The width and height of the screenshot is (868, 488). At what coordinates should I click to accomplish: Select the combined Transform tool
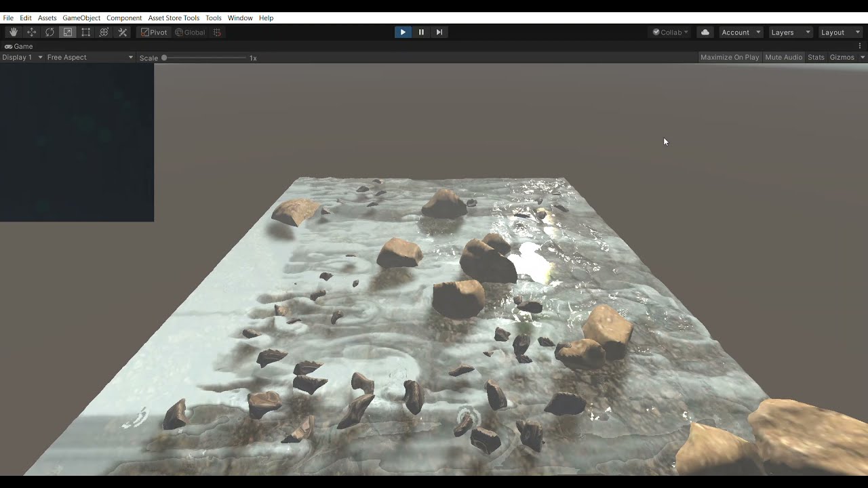tap(104, 32)
